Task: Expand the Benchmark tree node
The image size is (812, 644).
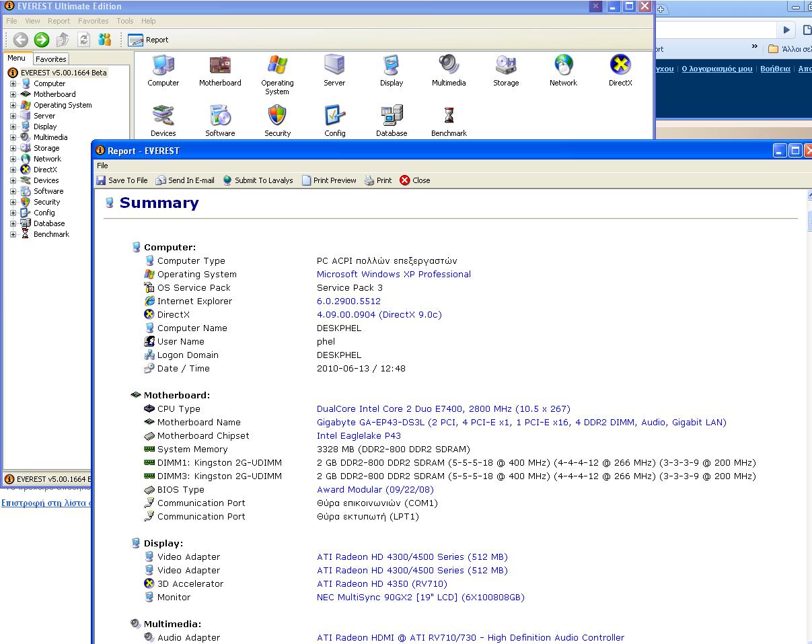Action: click(13, 234)
